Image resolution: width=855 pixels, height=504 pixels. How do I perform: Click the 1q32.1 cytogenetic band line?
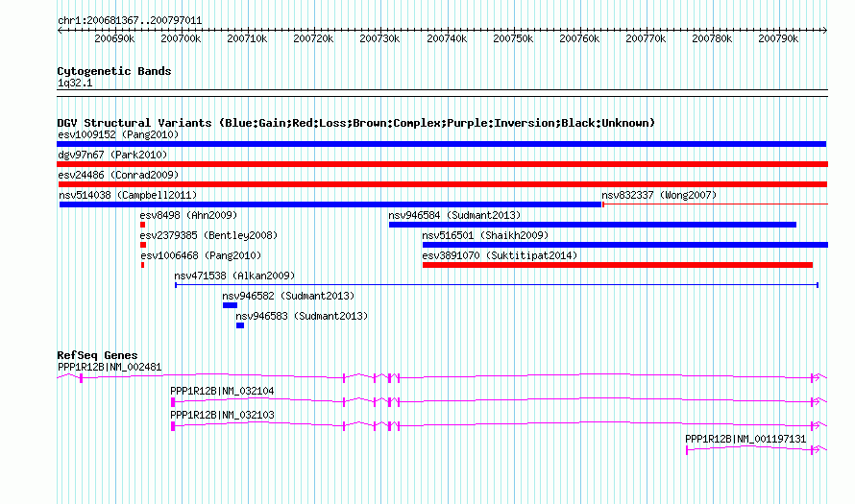(442, 93)
